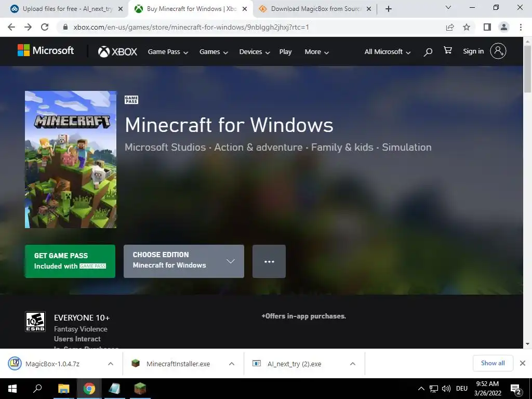Open the MinecraftInstaller.exe download
The width and height of the screenshot is (532, 399).
pos(178,364)
